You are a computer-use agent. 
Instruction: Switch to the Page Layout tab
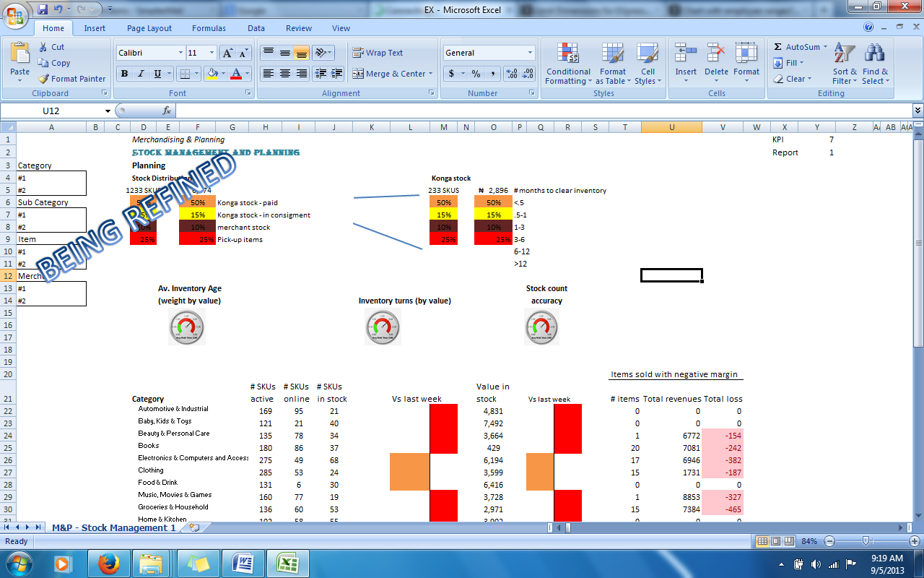149,28
